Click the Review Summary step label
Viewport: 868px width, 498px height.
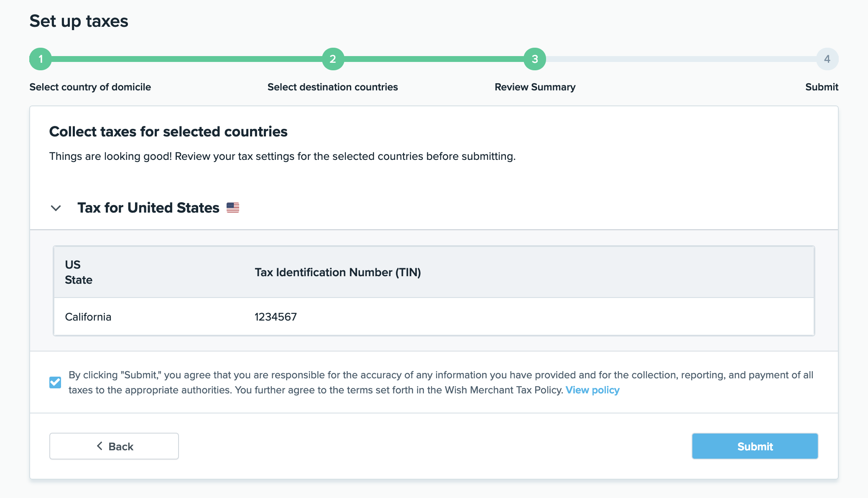535,87
